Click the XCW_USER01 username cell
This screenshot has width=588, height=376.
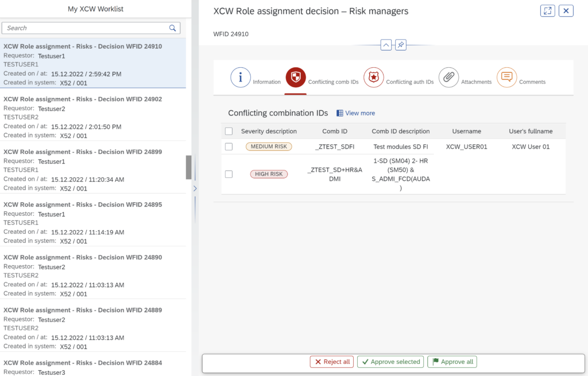(466, 146)
